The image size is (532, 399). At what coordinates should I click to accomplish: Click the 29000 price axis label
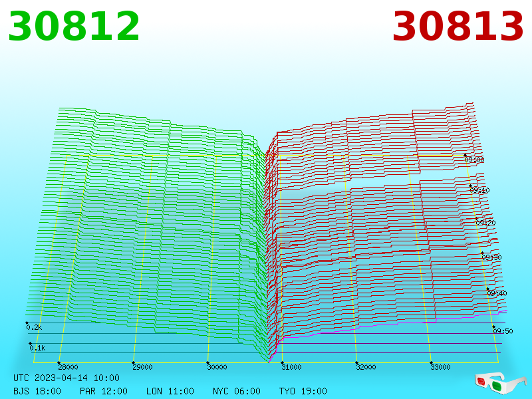tap(142, 367)
